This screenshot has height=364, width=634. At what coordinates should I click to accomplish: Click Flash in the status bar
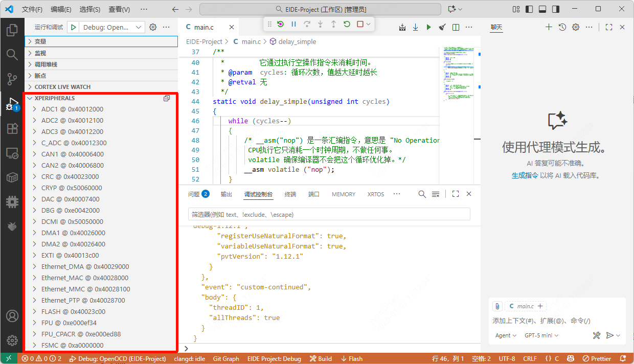[x=352, y=358]
